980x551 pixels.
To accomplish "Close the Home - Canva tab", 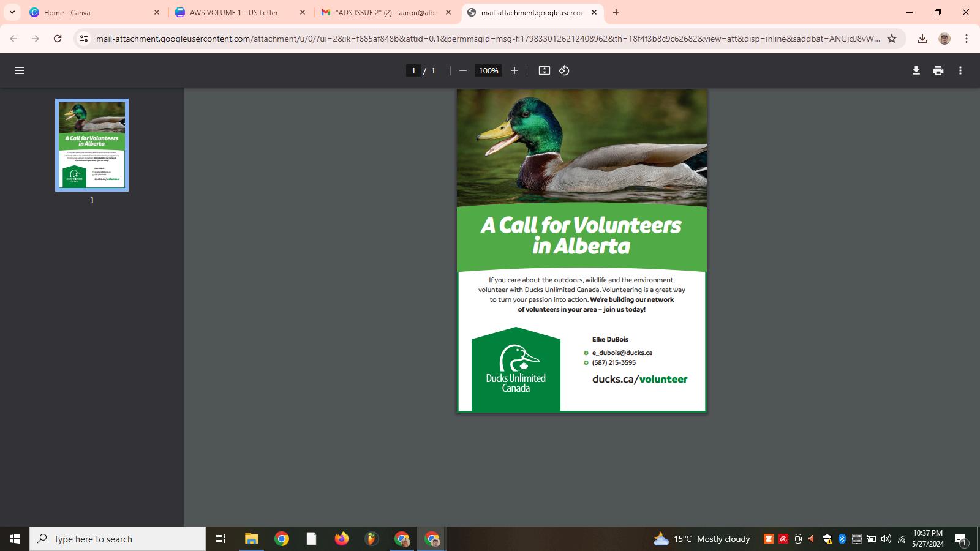I will pos(156,12).
